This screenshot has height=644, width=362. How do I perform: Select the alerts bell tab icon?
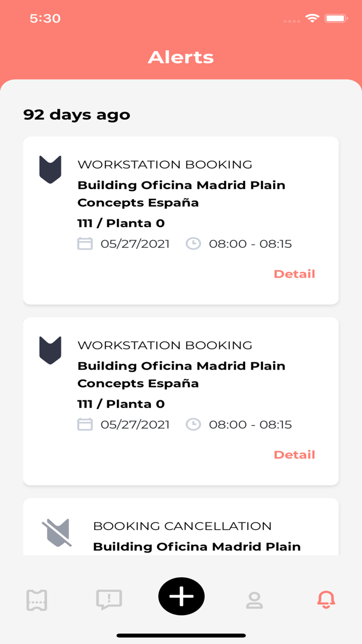pyautogui.click(x=326, y=599)
